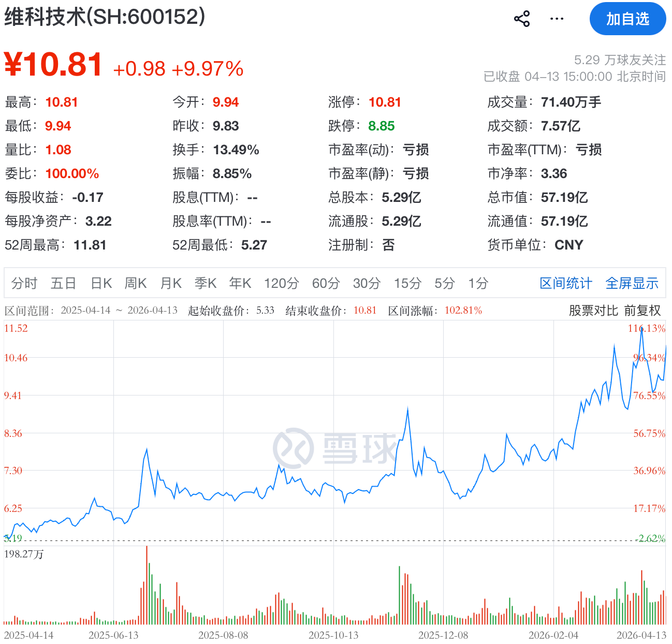Select the 120分 interval tab
This screenshot has width=672, height=644.
pyautogui.click(x=281, y=283)
